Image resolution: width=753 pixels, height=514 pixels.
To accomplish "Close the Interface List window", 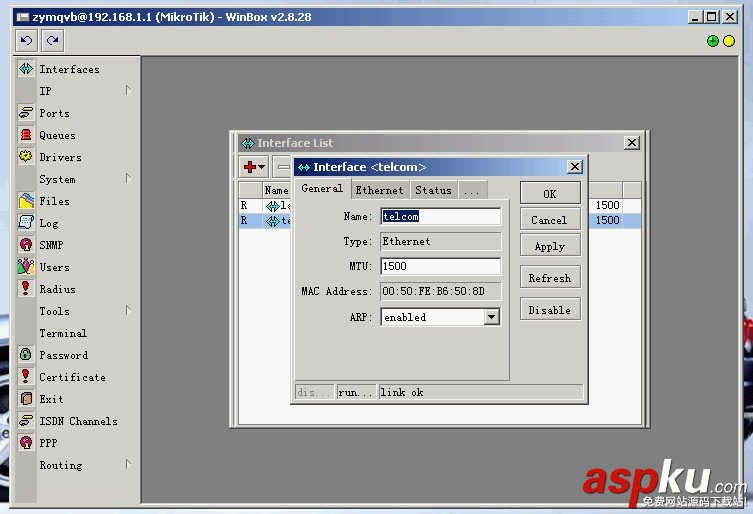I will tap(632, 143).
